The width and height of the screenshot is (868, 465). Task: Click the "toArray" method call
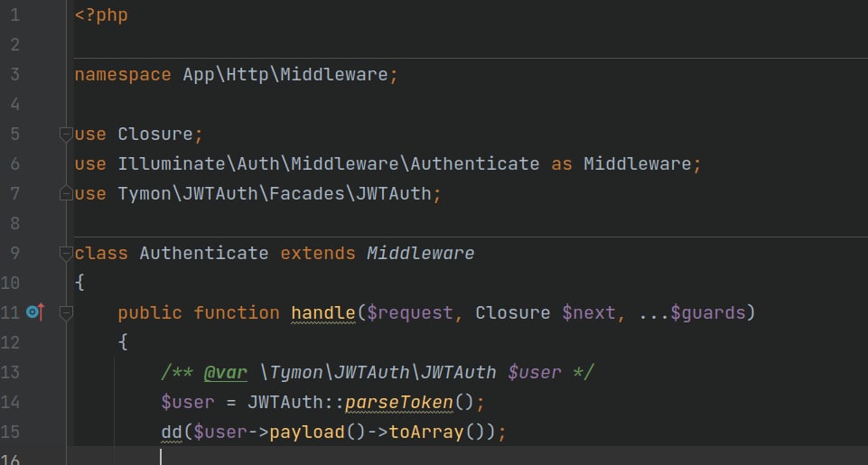[426, 432]
